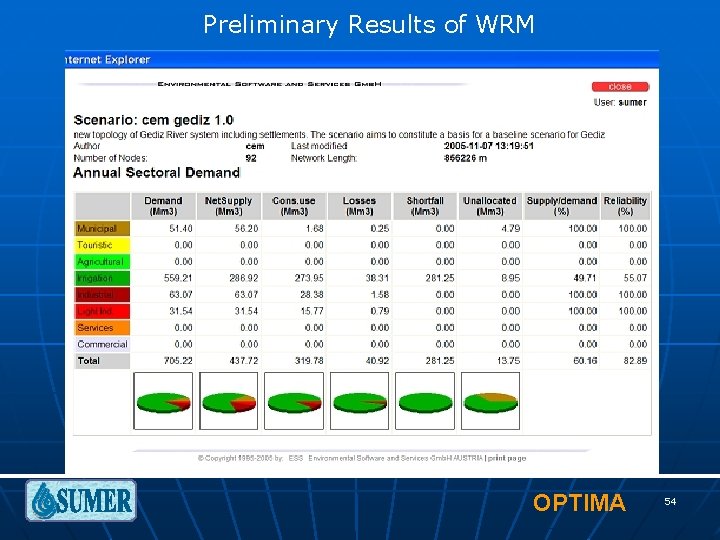
Task: Click the Municipal sector color label
Action: click(x=102, y=229)
